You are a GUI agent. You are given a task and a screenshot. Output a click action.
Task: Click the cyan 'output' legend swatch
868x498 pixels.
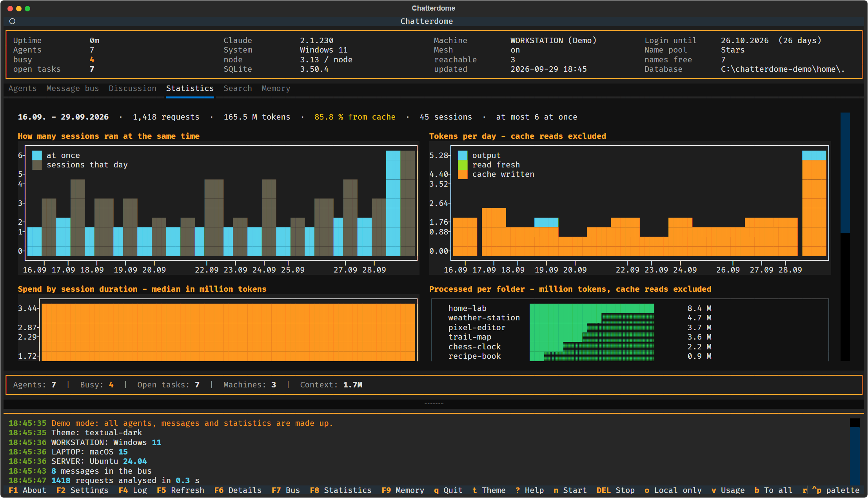[x=463, y=155]
